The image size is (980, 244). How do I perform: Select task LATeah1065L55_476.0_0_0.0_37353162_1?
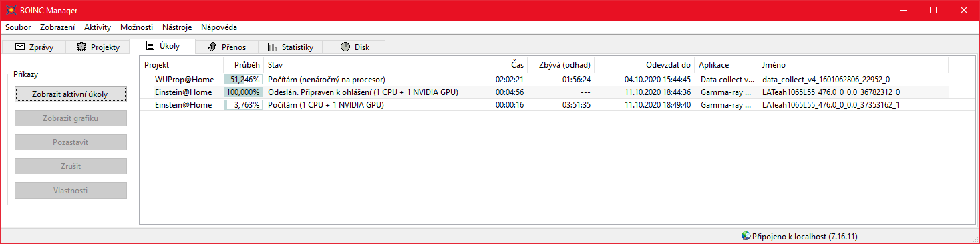tap(830, 105)
